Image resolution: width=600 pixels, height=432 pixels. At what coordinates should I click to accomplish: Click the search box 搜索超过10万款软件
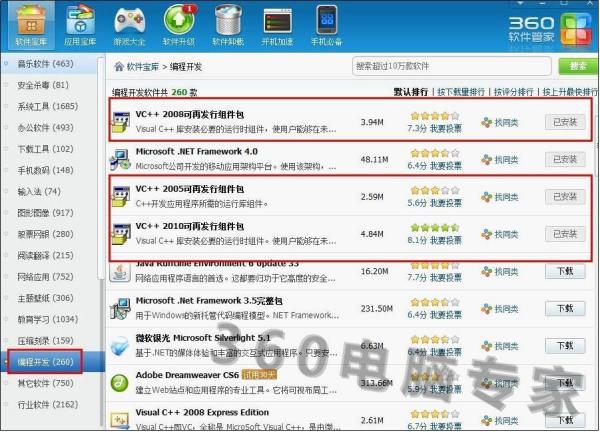point(452,66)
